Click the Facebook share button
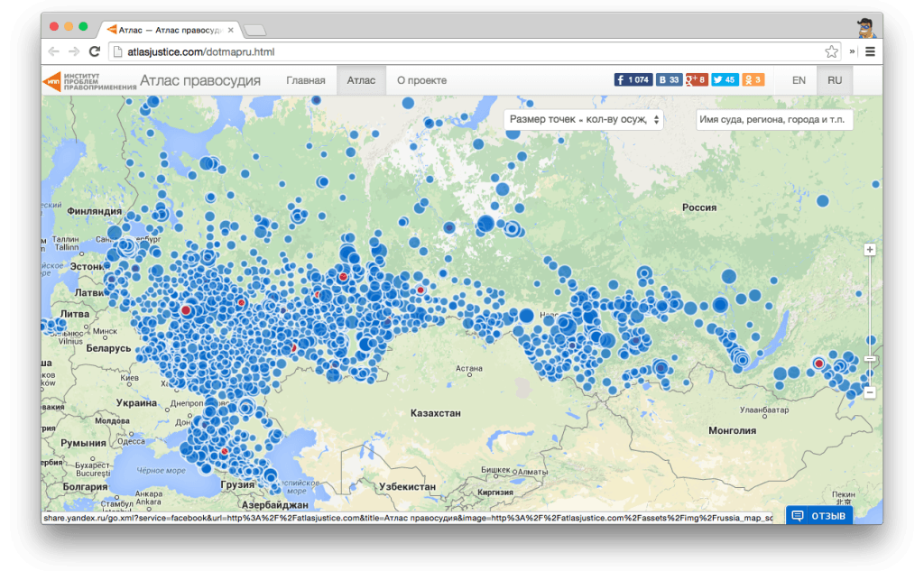Image resolution: width=924 pixels, height=571 pixels. click(x=633, y=80)
